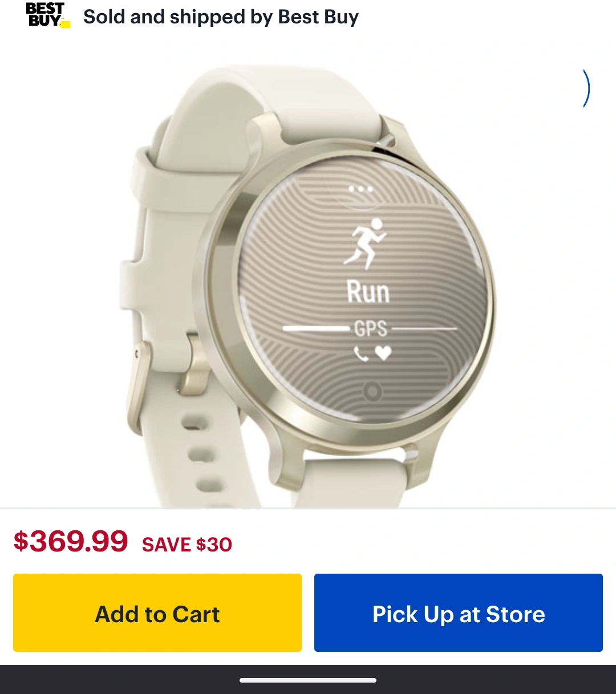
Task: Tap the thick GPS signal bar left of 'GPS'
Action: [x=317, y=328]
